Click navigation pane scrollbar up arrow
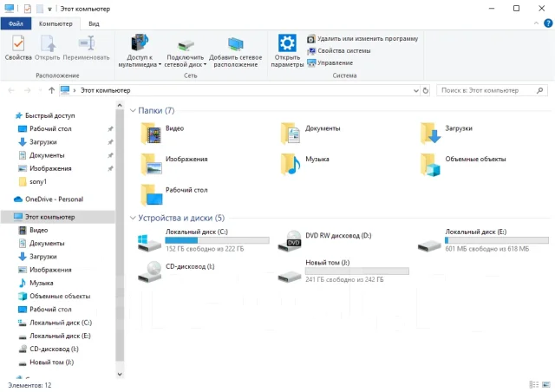This screenshot has height=392, width=555. [x=120, y=105]
